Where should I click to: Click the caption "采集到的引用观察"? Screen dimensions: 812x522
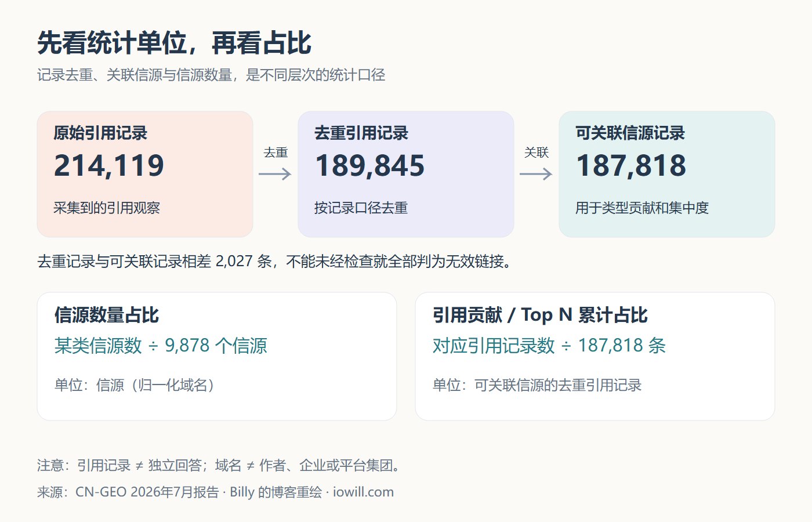tap(107, 208)
